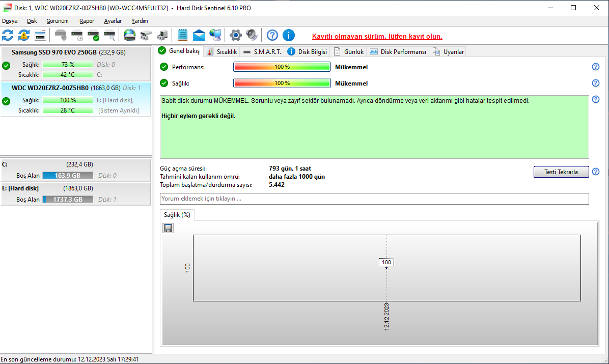The height and width of the screenshot is (364, 609).
Task: Click the 5.442 start/stop count value
Action: tap(276, 185)
